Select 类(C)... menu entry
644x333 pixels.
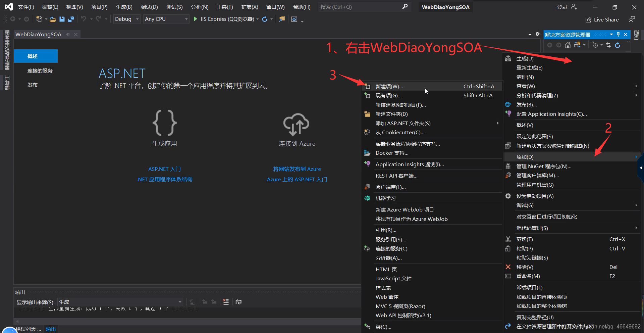tap(432, 327)
